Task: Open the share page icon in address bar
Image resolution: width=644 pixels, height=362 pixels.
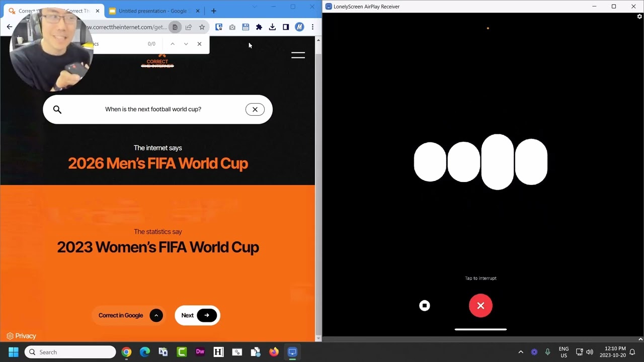Action: click(188, 27)
